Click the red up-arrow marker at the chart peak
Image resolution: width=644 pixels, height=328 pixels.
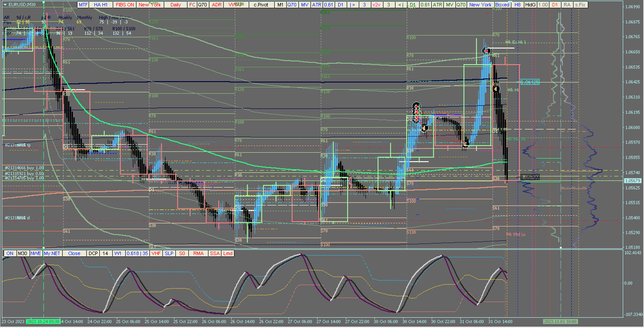486,51
